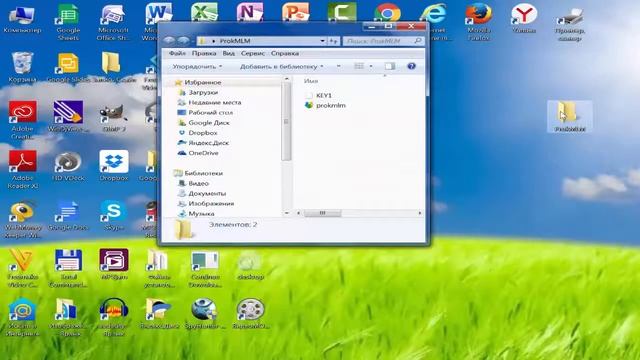Open the view options dropdown arrow
640x360 pixels.
point(371,66)
